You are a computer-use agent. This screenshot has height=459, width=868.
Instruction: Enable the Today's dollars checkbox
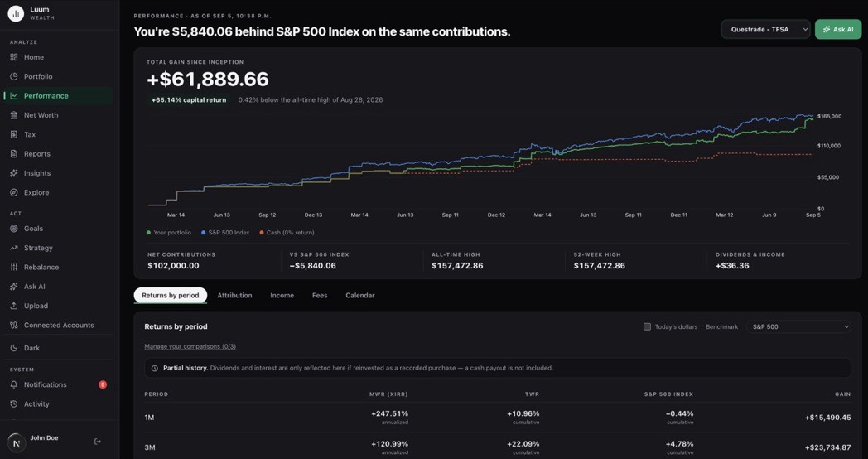click(647, 326)
